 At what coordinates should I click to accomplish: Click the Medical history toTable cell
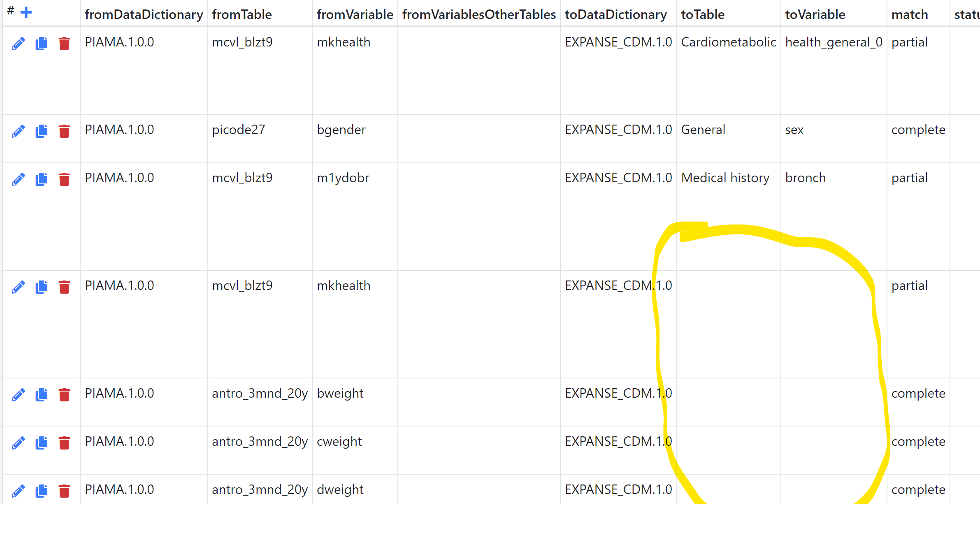point(725,178)
